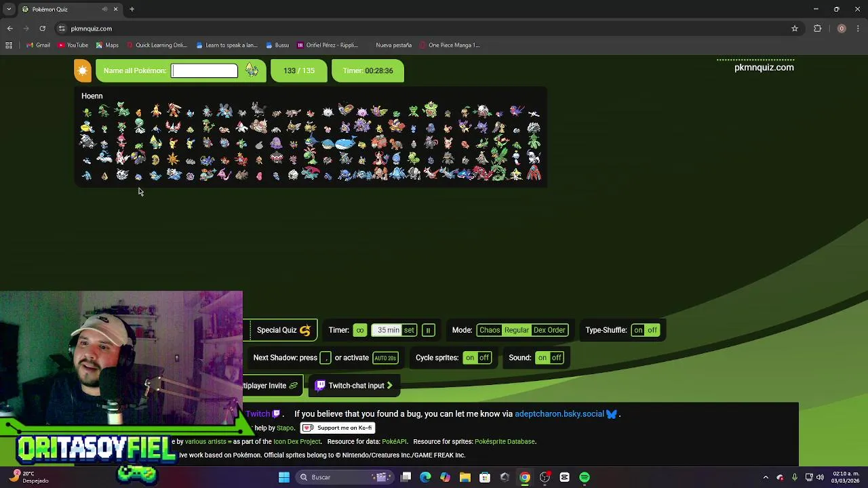Open the Maps bookmark
The width and height of the screenshot is (868, 488).
(x=107, y=45)
